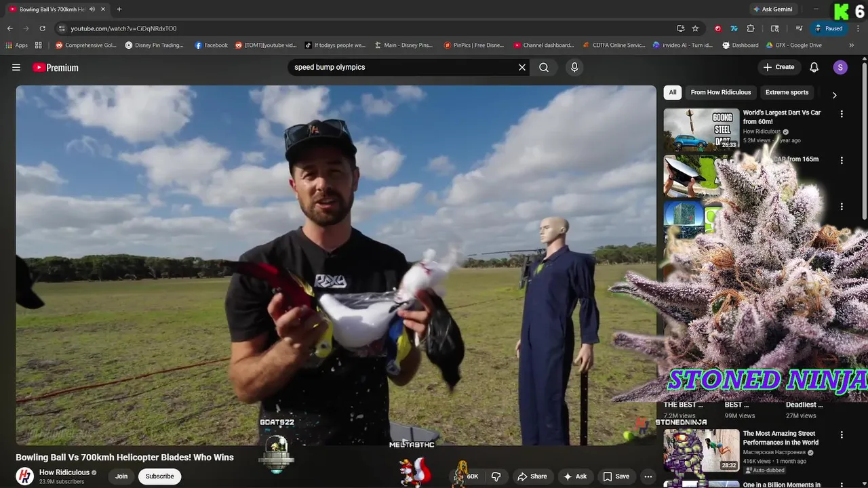View site information icon in address bar
The image size is (868, 488).
(62, 28)
